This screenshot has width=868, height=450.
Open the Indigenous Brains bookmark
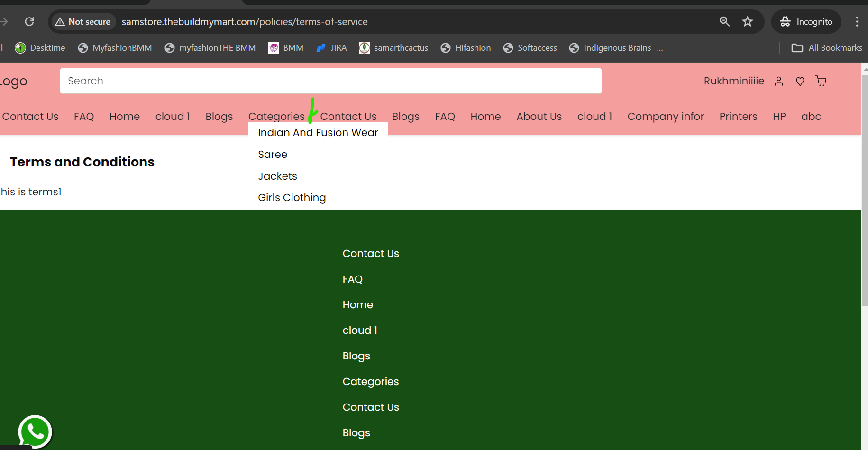(616, 48)
